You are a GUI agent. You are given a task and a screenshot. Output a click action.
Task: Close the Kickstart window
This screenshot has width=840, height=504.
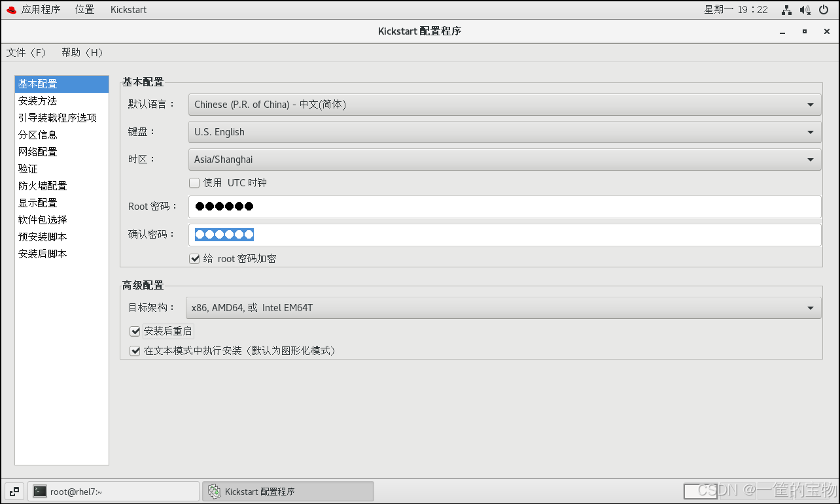click(x=827, y=31)
